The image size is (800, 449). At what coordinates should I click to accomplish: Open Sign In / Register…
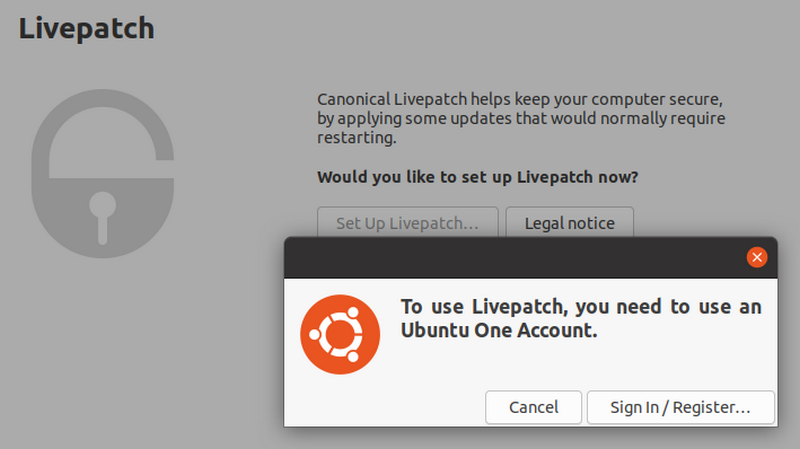pos(681,407)
